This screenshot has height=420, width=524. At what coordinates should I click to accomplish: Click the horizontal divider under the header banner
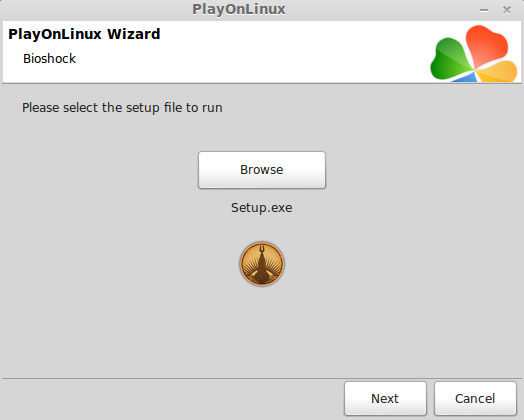(x=262, y=83)
